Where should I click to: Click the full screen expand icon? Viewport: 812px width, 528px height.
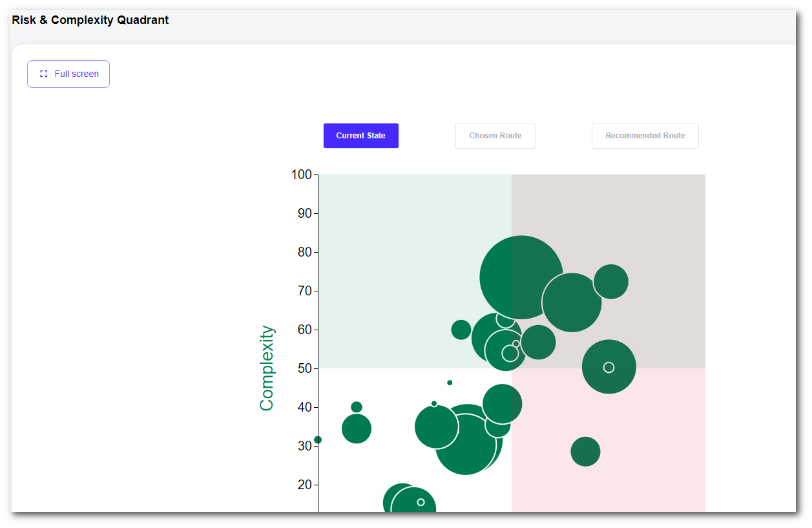tap(44, 74)
